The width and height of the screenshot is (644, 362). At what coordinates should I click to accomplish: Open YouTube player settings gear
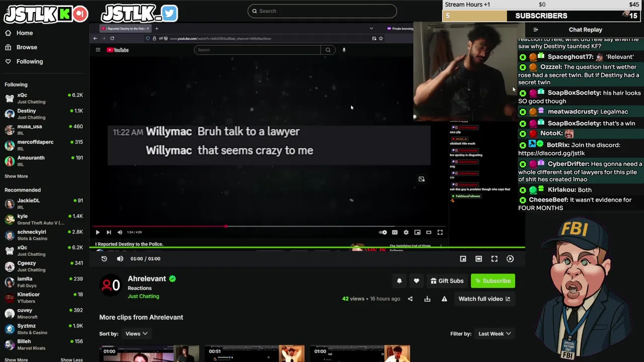406,232
